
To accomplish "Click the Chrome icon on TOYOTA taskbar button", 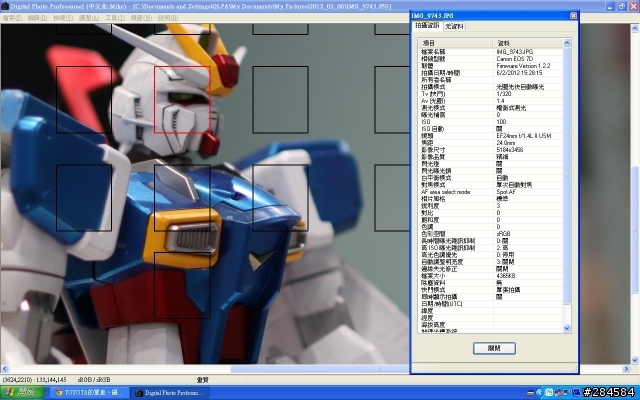I will 59,393.
